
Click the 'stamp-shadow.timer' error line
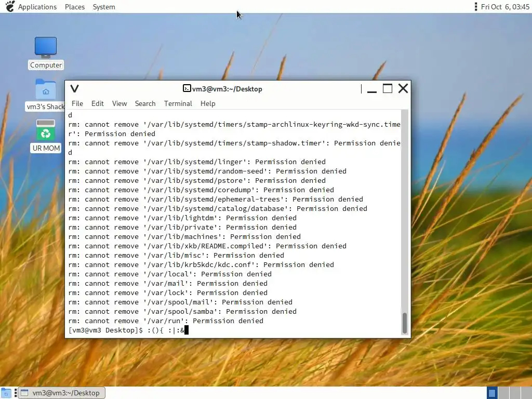pos(234,148)
